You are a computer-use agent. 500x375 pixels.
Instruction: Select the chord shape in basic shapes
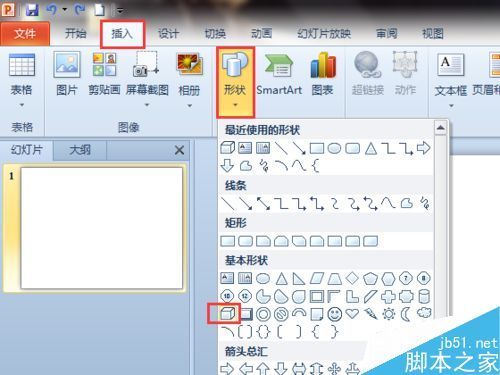pos(281,296)
